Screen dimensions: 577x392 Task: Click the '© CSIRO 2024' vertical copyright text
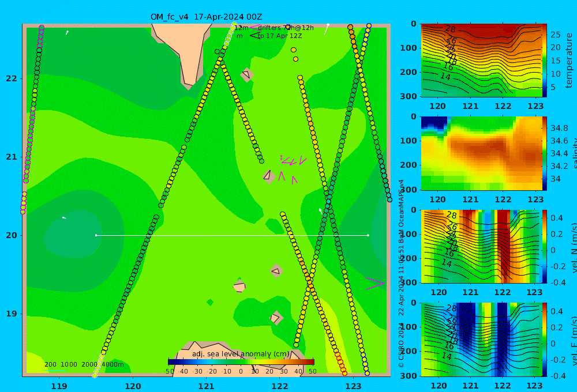point(401,345)
